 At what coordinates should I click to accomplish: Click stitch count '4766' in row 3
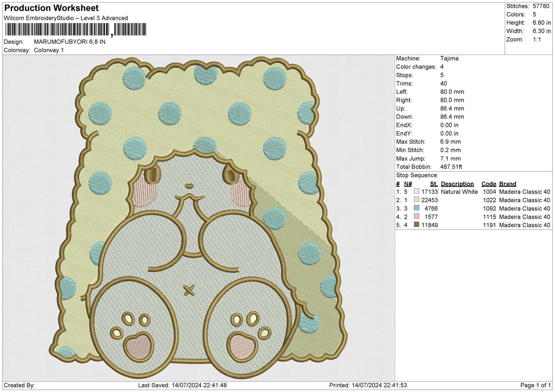coord(432,208)
